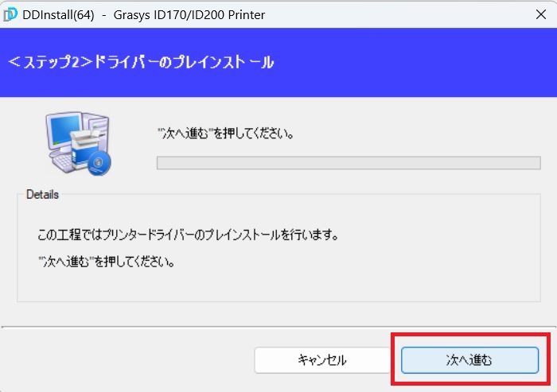557x392 pixels.
Task: Click the Details group label
Action: [x=42, y=195]
